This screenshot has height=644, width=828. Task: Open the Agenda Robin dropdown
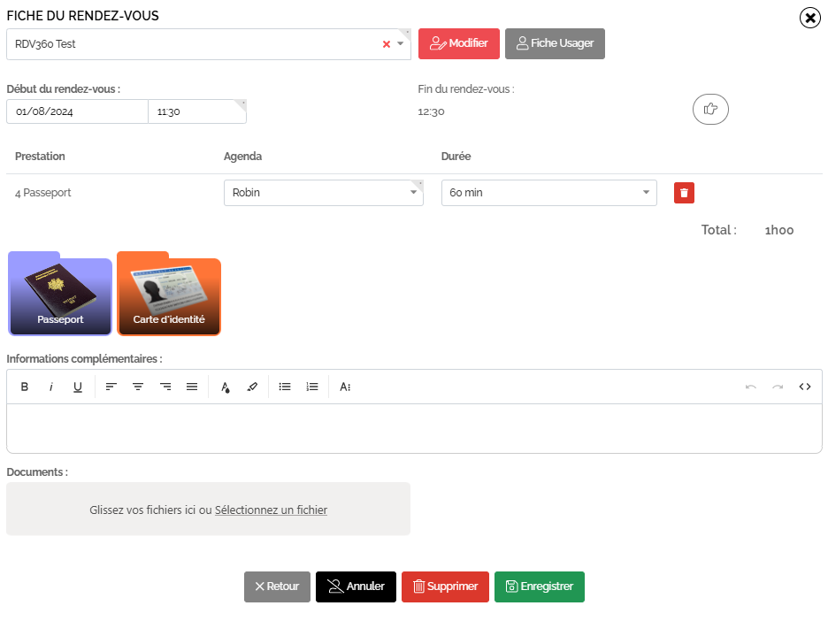pyautogui.click(x=324, y=193)
